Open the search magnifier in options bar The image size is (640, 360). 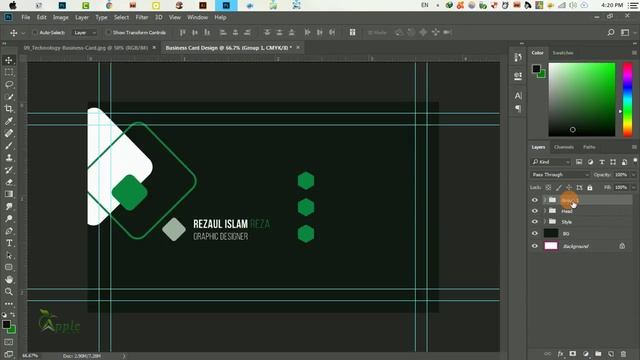click(611, 32)
